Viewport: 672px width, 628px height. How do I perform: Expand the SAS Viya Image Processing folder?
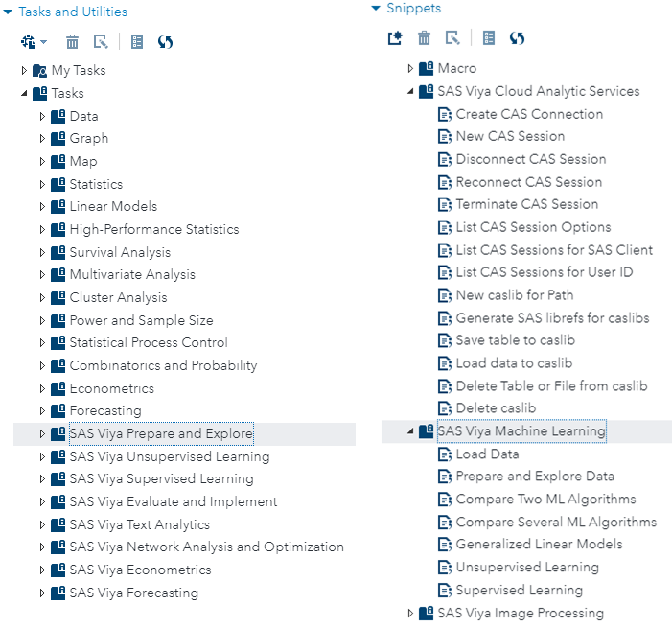411,613
